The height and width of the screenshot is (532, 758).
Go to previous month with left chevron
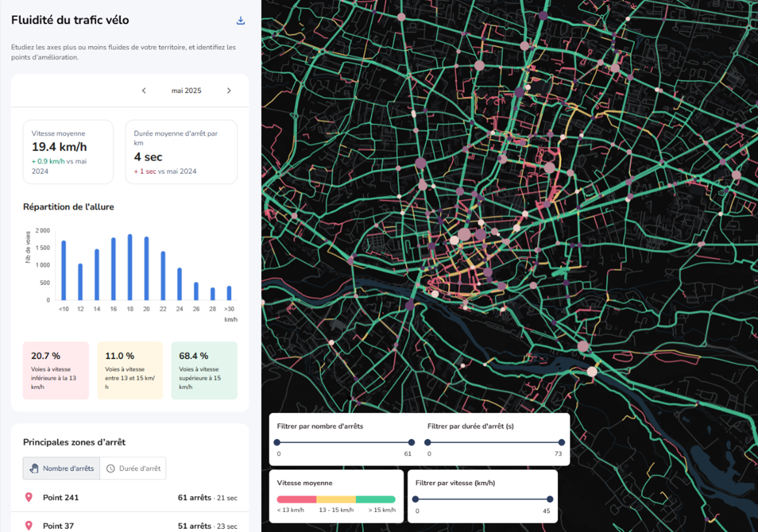144,91
